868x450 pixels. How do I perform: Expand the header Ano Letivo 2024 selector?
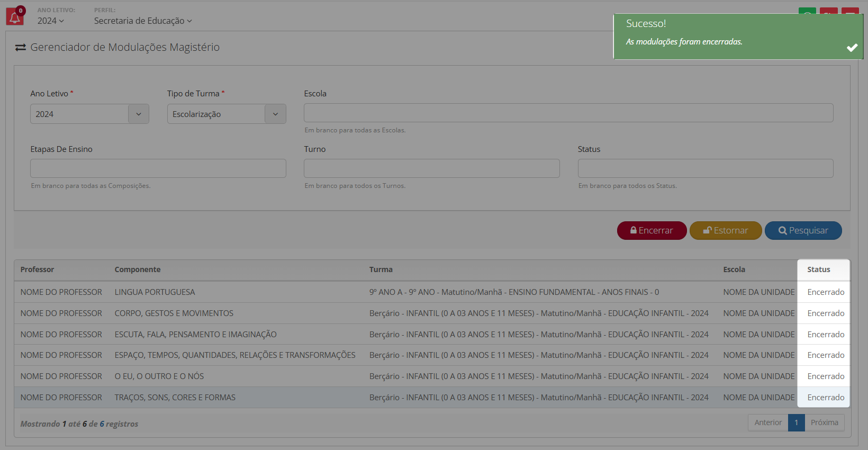pos(50,21)
